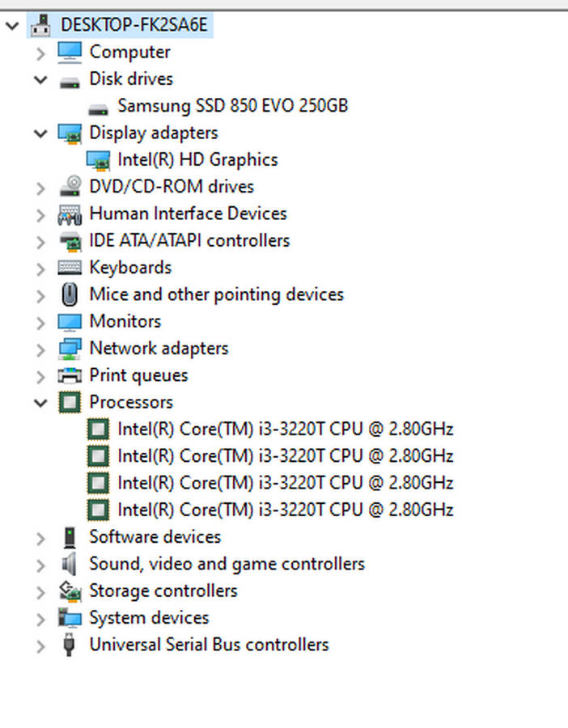Select the Universal Serial Bus controllers icon
This screenshot has width=568, height=728.
pos(70,645)
